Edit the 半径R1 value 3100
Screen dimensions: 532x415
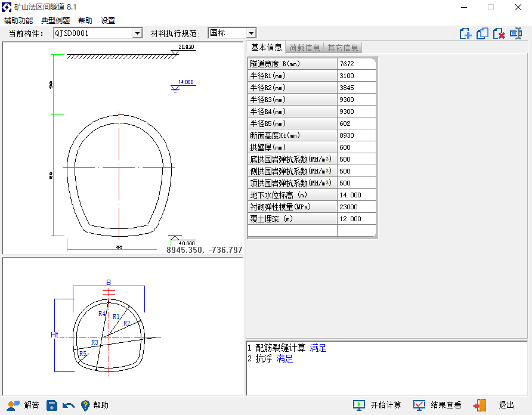coord(357,76)
